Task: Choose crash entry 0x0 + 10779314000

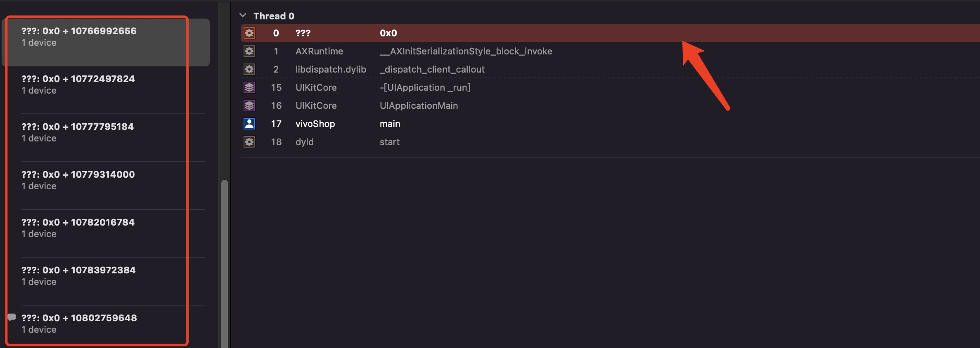Action: 106,186
